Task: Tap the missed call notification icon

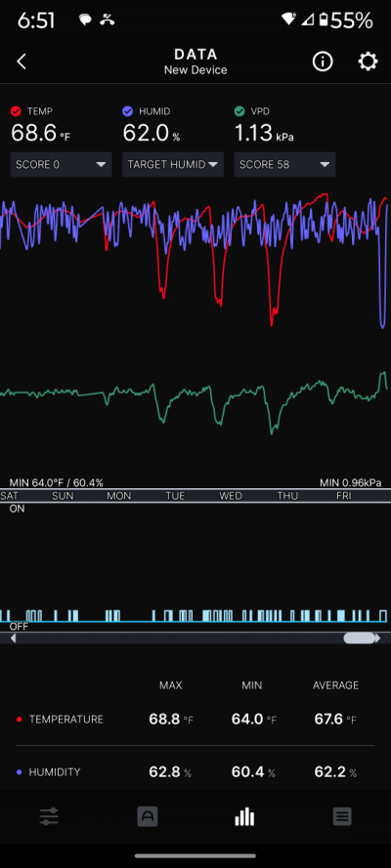Action: pyautogui.click(x=108, y=21)
